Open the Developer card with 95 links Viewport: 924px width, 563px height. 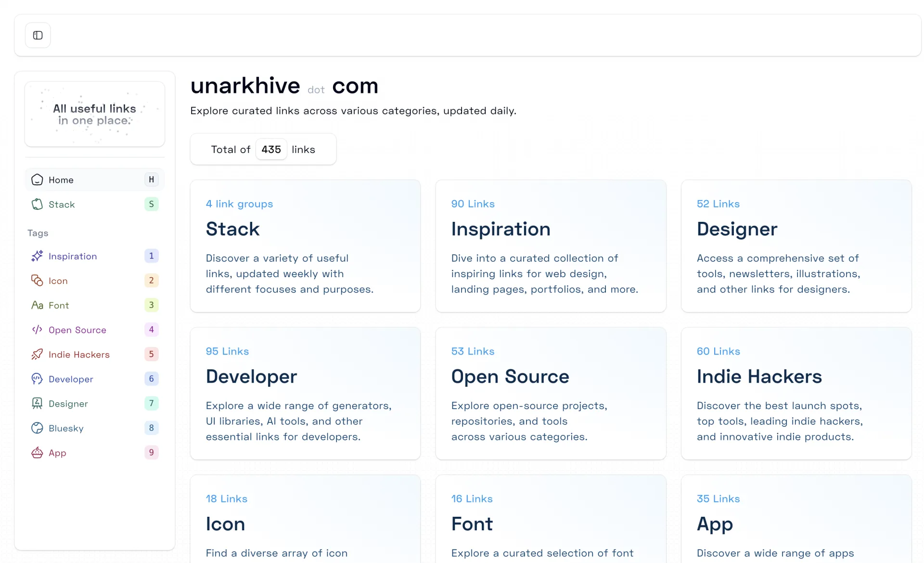click(x=305, y=393)
